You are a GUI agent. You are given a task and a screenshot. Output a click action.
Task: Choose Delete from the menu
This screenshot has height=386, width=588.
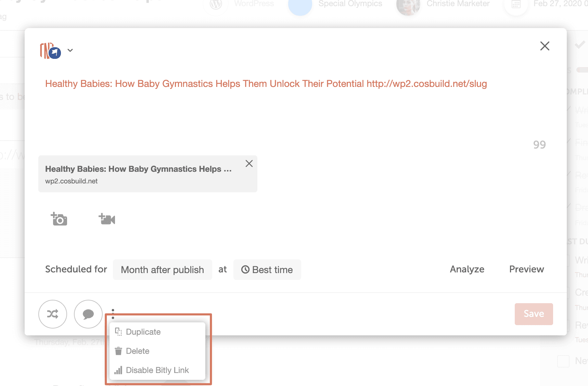point(138,351)
